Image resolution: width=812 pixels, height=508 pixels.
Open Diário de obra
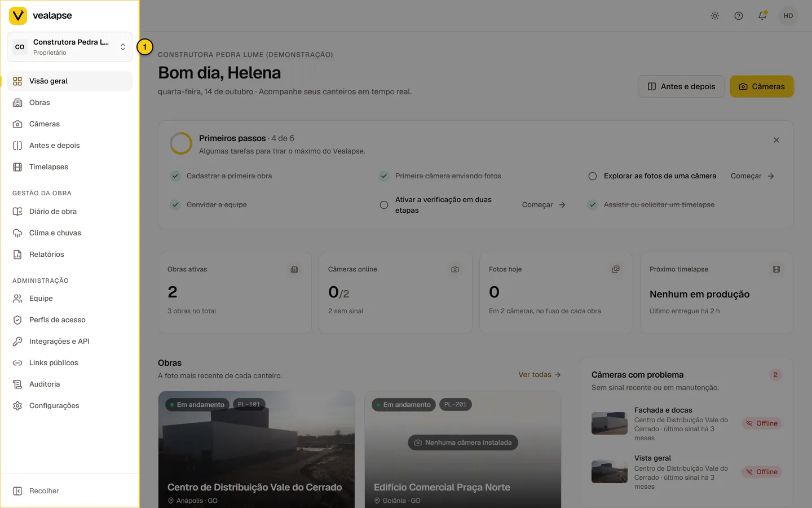(69, 211)
